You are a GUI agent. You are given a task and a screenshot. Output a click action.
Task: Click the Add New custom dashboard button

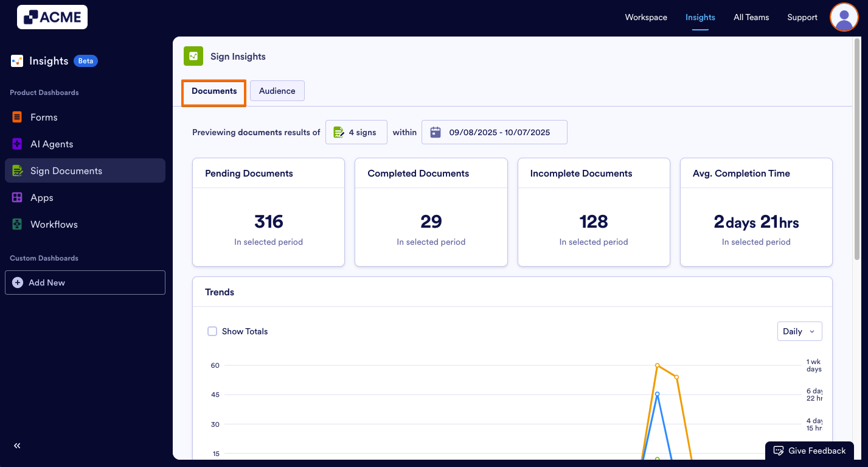(85, 282)
